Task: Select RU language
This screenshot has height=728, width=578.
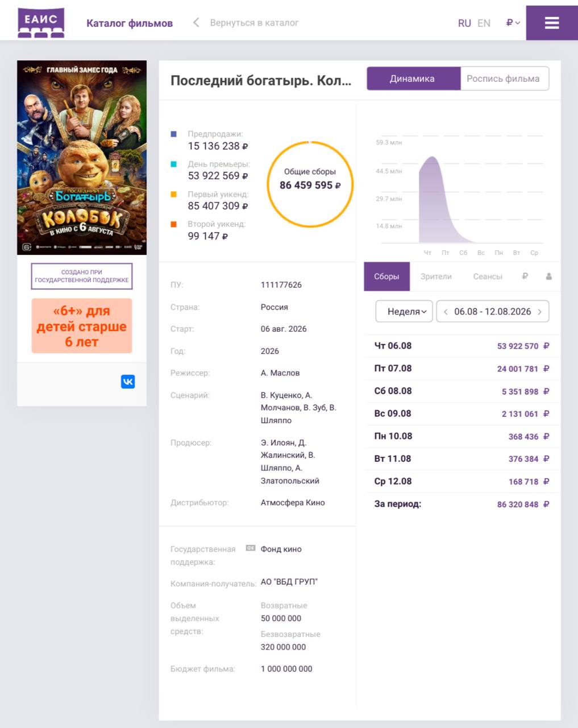Action: 464,23
